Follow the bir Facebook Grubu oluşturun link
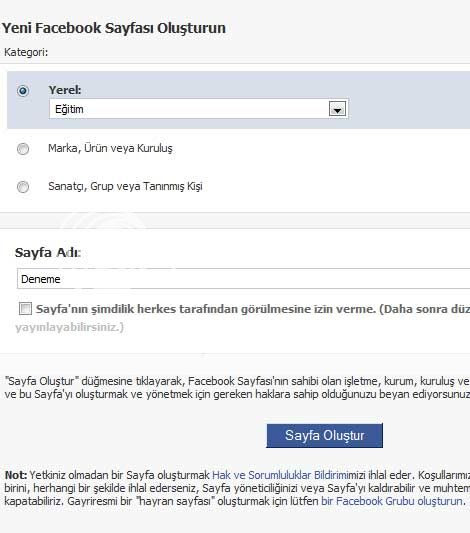This screenshot has width=470, height=533. click(x=392, y=501)
